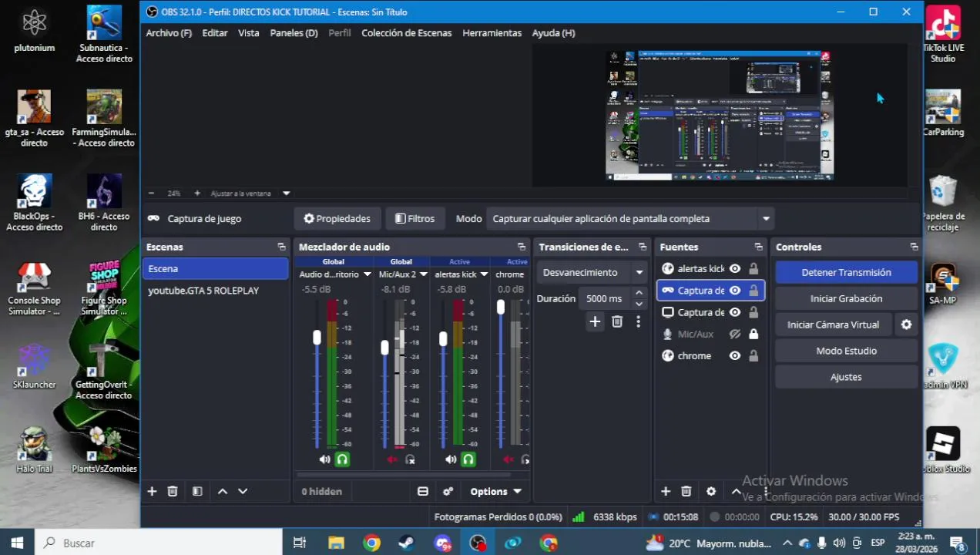
Task: Undock the Escenas panel
Action: [281, 247]
